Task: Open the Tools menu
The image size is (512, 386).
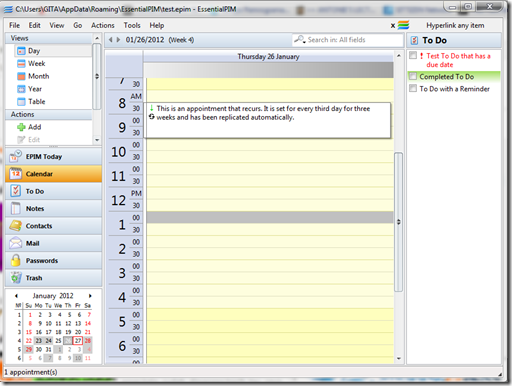Action: point(132,25)
